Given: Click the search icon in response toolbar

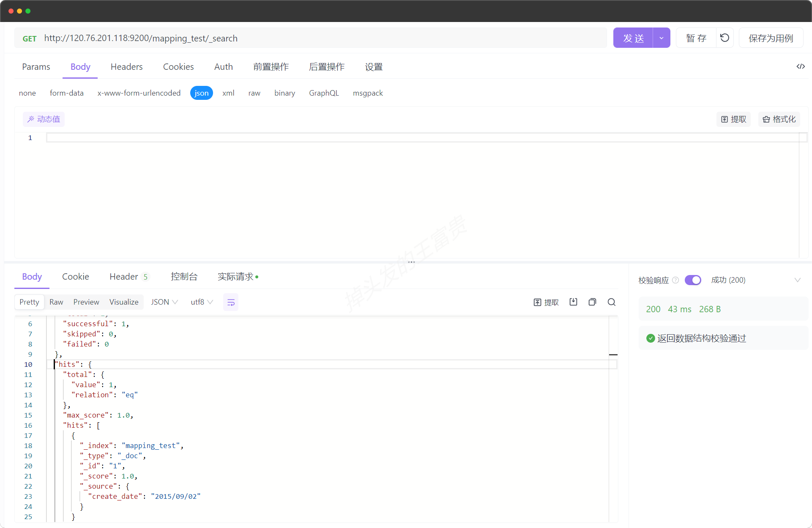Looking at the screenshot, I should pyautogui.click(x=611, y=302).
